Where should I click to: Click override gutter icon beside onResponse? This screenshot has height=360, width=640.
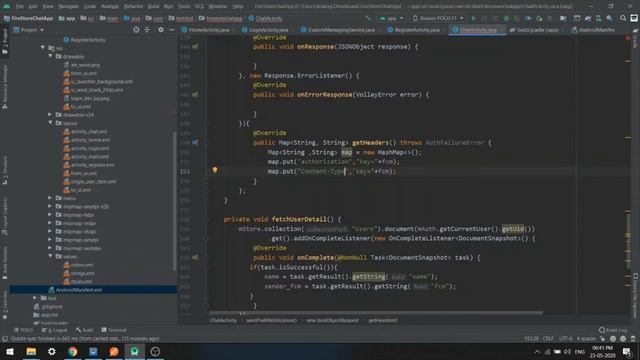tap(195, 47)
